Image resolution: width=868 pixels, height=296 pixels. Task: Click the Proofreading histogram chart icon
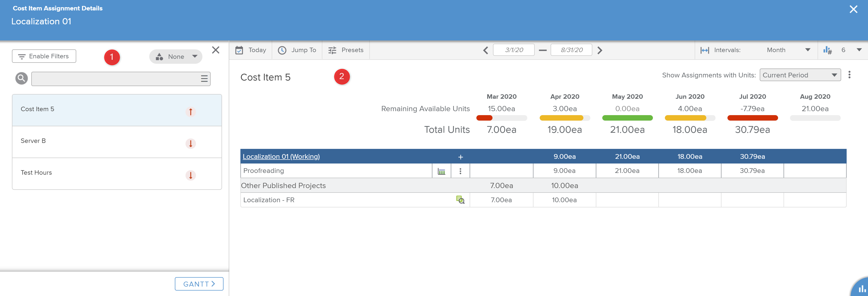[x=441, y=171]
